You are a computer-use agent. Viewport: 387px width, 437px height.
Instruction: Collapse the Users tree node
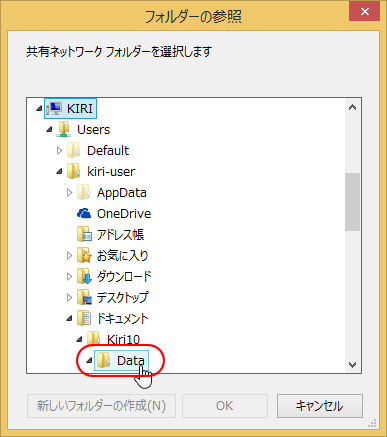click(49, 129)
